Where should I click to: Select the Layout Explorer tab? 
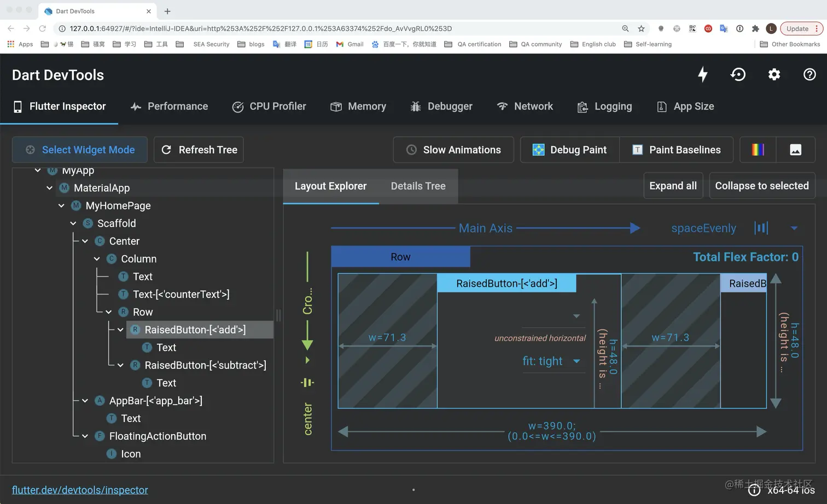(330, 186)
